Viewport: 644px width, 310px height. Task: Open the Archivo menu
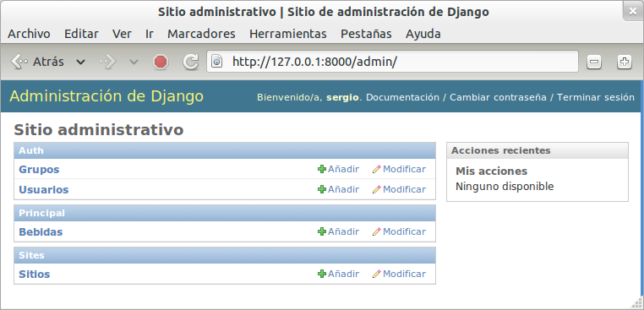click(x=29, y=34)
